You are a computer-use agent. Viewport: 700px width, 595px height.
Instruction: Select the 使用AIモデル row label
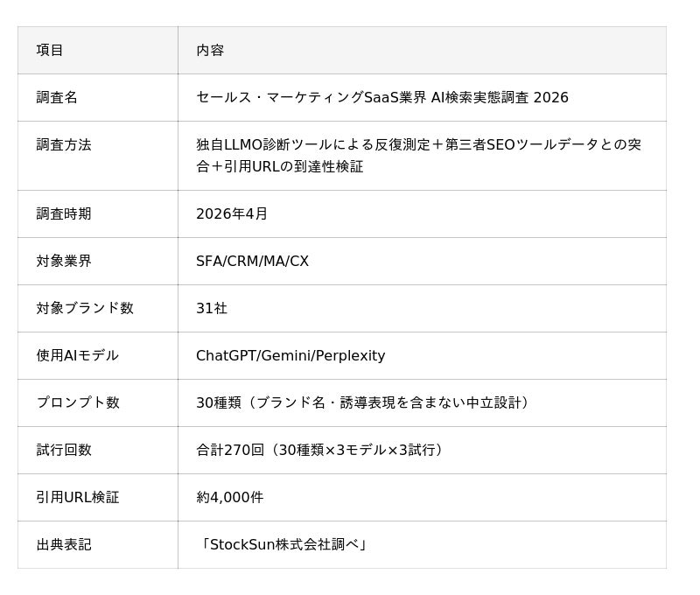pos(77,355)
